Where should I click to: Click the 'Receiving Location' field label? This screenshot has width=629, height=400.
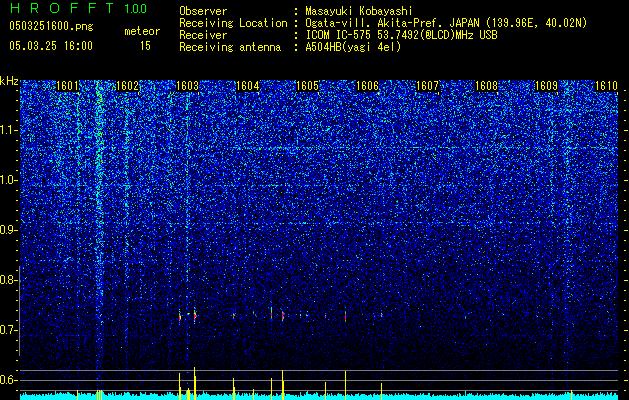point(233,23)
